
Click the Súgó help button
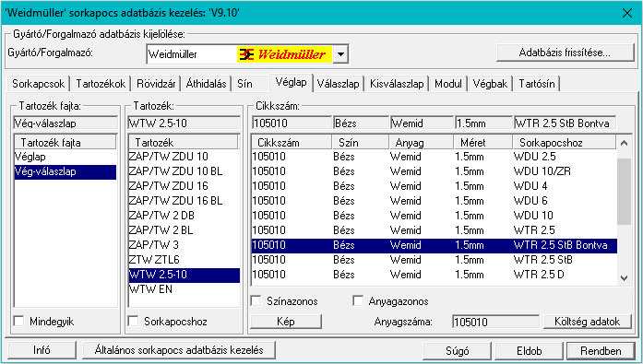pyautogui.click(x=458, y=351)
